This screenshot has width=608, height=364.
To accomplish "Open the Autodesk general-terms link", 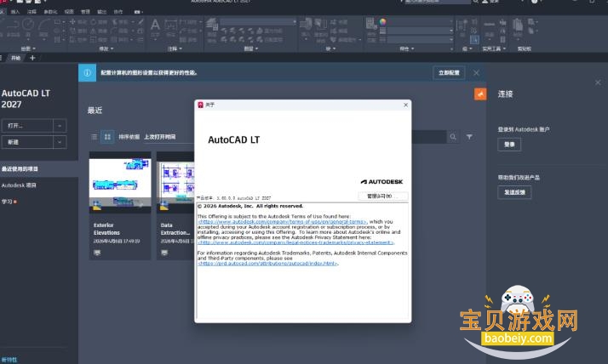I will tap(282, 222).
